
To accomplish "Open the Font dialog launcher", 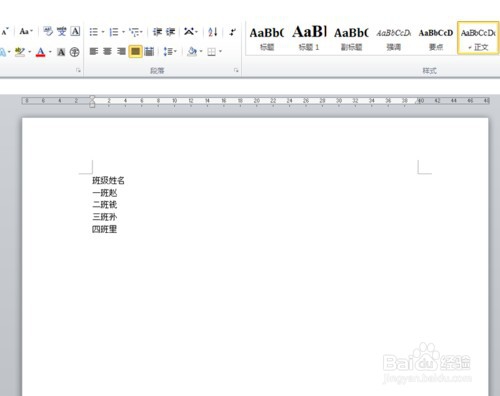I will [x=78, y=70].
